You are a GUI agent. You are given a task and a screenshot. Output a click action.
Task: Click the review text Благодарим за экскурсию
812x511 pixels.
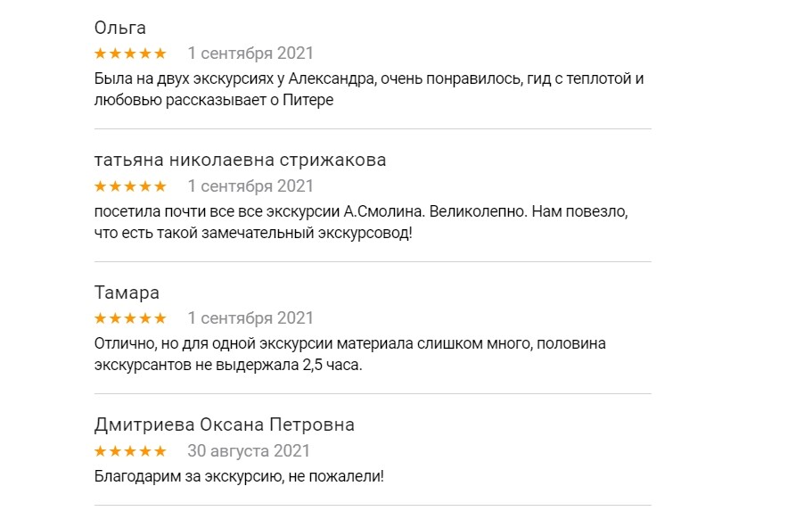[239, 476]
